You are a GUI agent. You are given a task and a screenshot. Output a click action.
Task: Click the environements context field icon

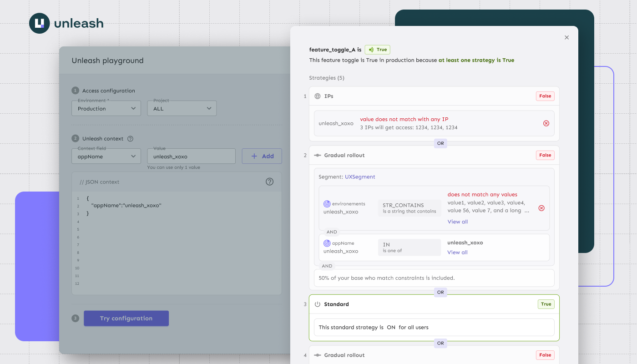[327, 204]
